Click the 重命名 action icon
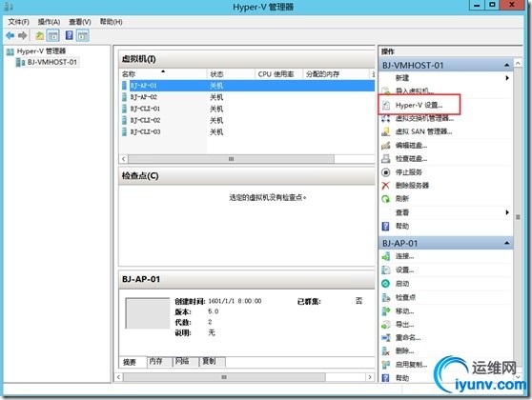This screenshot has width=532, height=400. [x=386, y=338]
